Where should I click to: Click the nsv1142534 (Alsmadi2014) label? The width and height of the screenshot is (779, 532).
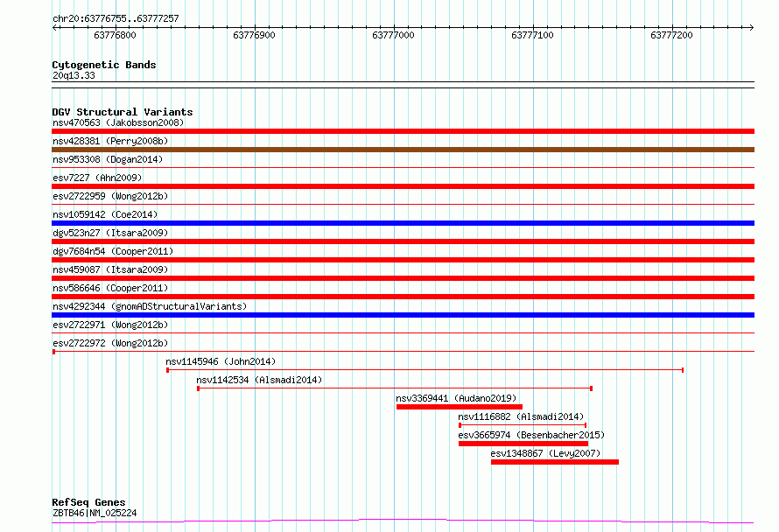pyautogui.click(x=259, y=380)
